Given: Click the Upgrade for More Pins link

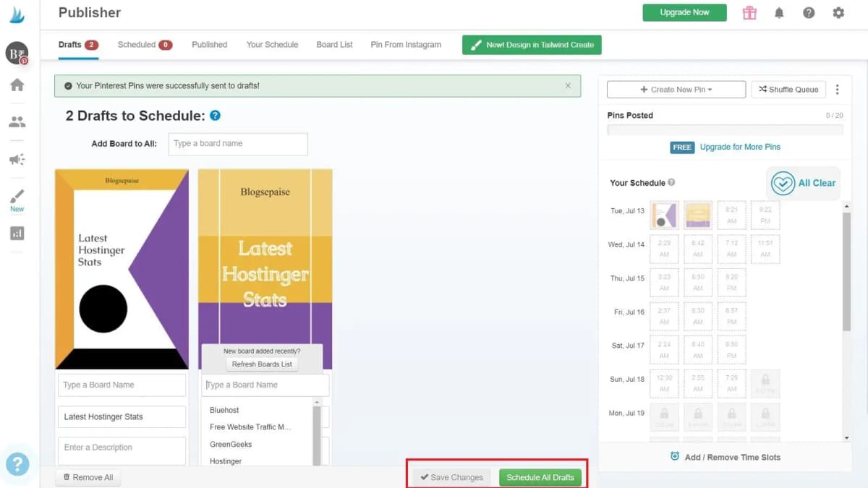Looking at the screenshot, I should coord(740,147).
